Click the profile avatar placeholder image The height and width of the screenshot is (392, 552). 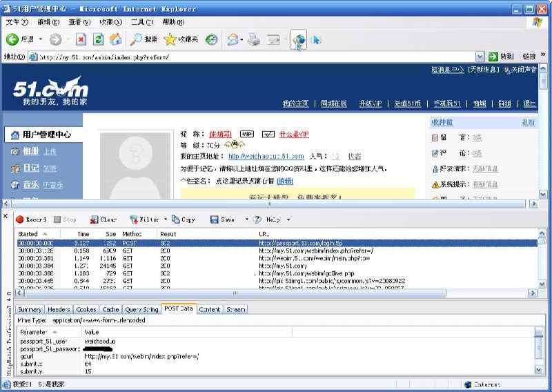[135, 166]
